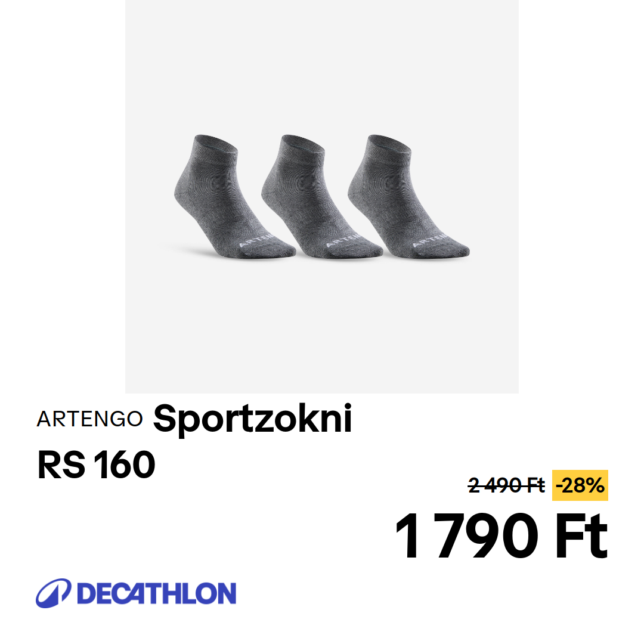Click the crossed-out 2 490 Ft price
Screen dimensions: 644x644
coord(506,485)
